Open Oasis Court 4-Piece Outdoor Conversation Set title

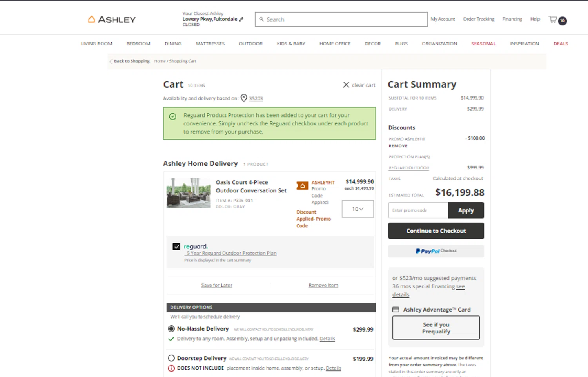pyautogui.click(x=251, y=187)
